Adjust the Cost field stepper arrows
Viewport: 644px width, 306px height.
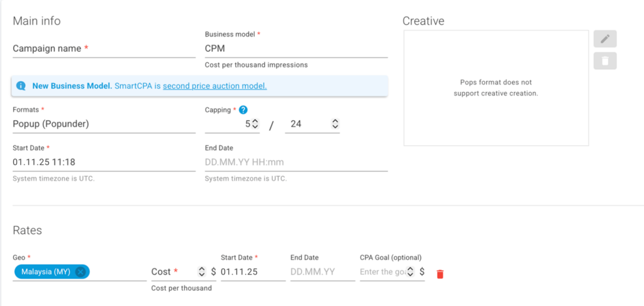click(x=202, y=272)
